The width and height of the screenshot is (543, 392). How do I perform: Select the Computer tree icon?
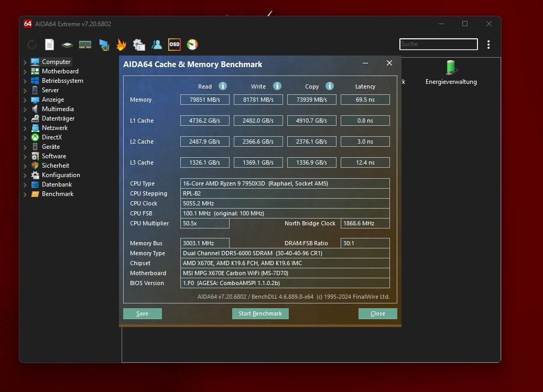pos(35,62)
